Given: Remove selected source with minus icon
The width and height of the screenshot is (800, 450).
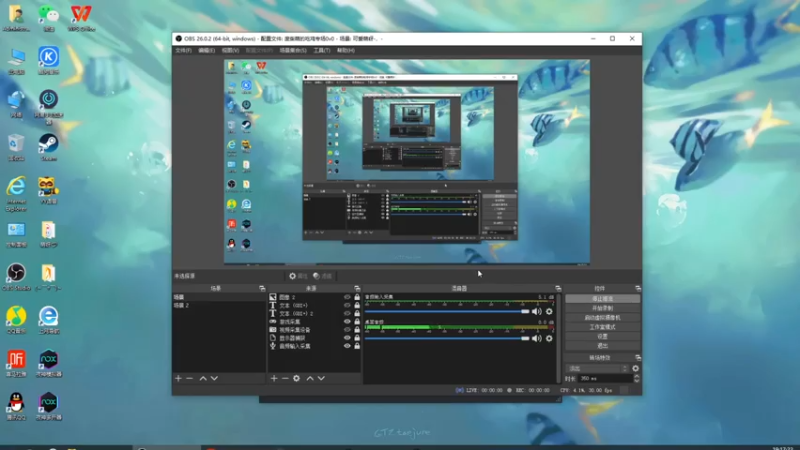Looking at the screenshot, I should [x=285, y=379].
